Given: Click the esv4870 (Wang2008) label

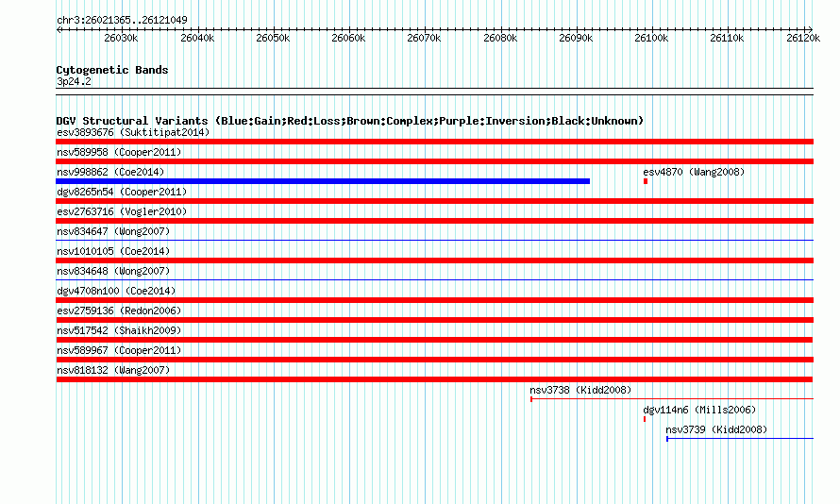Looking at the screenshot, I should tap(694, 172).
